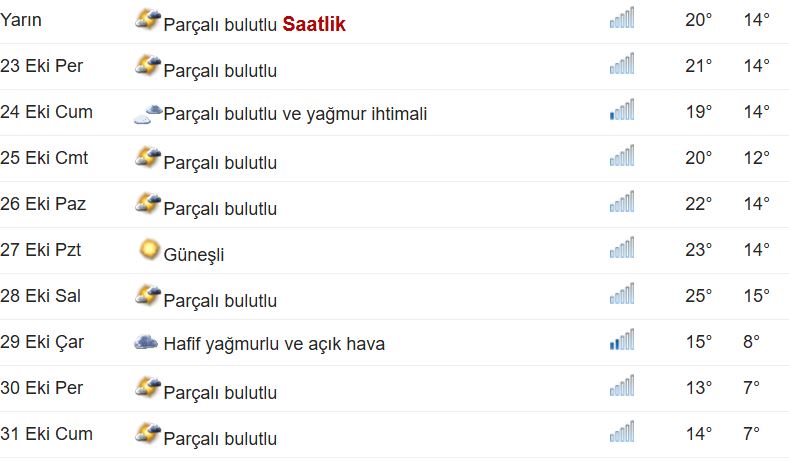
Task: Click the Güneşli forecast description
Action: pyautogui.click(x=194, y=254)
